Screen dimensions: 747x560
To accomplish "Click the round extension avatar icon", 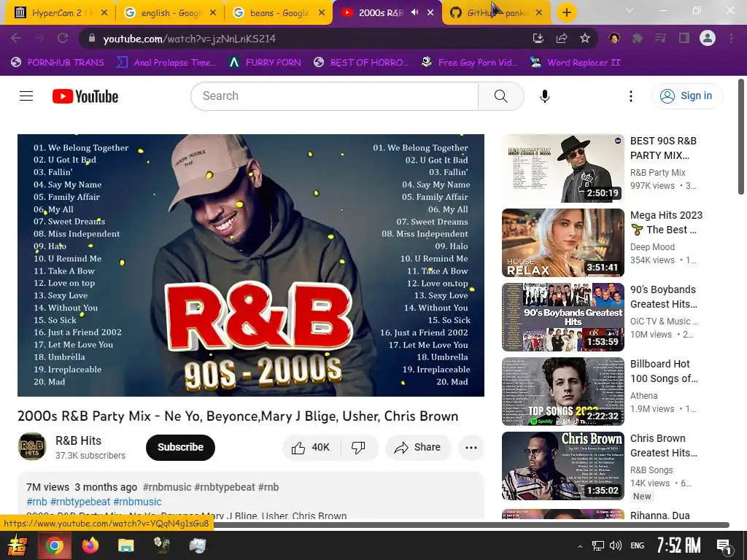I will [x=614, y=38].
